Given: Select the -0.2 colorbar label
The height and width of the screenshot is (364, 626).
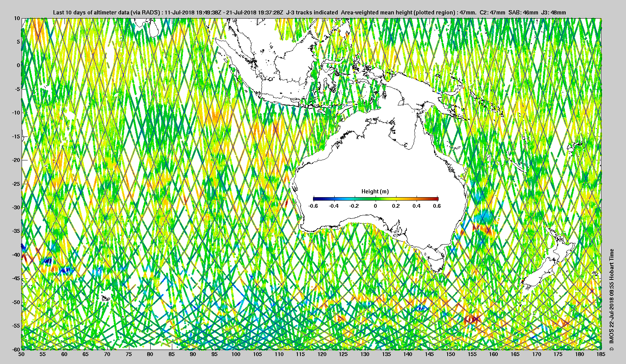Looking at the screenshot, I should (x=354, y=206).
